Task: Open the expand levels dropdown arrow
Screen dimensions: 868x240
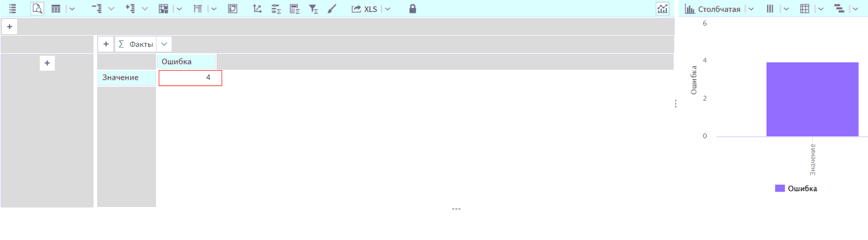Action: [145, 9]
